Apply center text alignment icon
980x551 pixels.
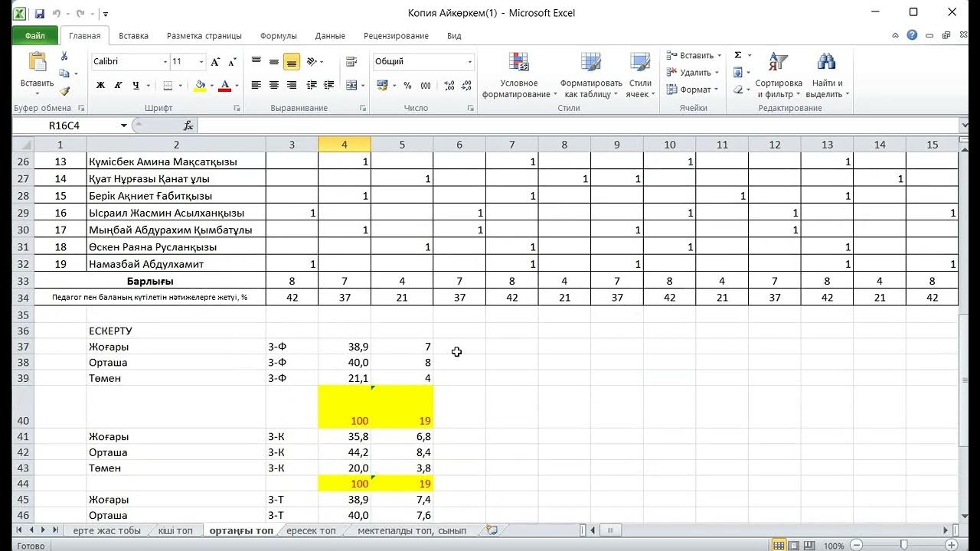pyautogui.click(x=273, y=86)
